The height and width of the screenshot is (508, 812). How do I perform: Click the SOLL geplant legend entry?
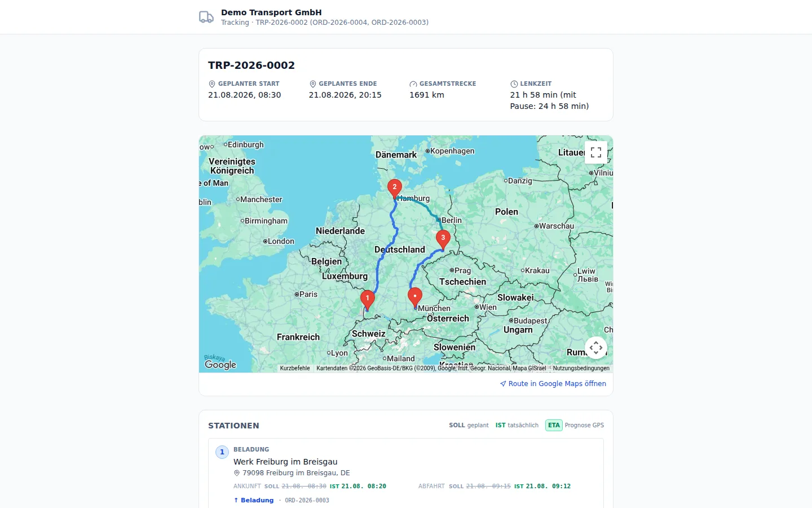click(x=469, y=426)
